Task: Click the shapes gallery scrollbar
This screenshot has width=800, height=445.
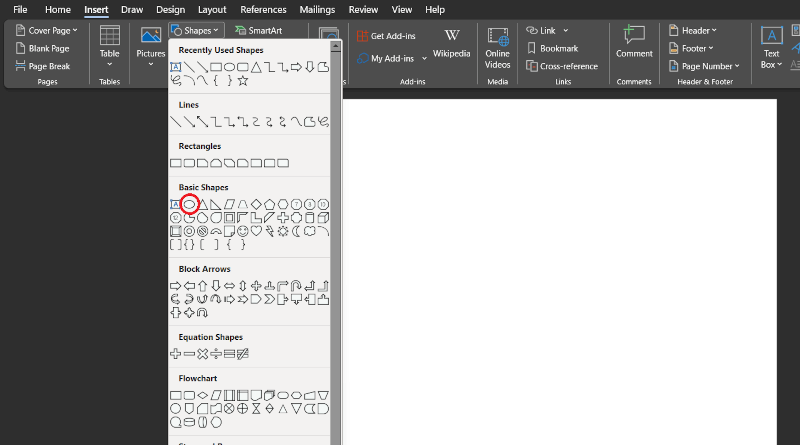Action: (336, 250)
